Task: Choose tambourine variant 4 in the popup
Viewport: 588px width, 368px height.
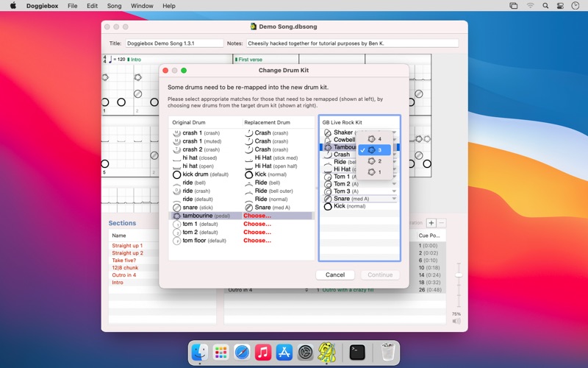Action: [375, 139]
